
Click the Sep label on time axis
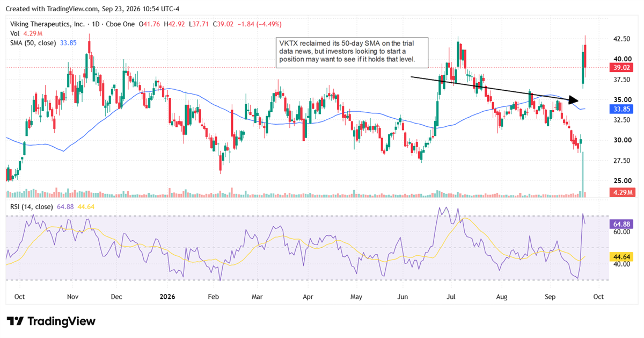(x=550, y=296)
